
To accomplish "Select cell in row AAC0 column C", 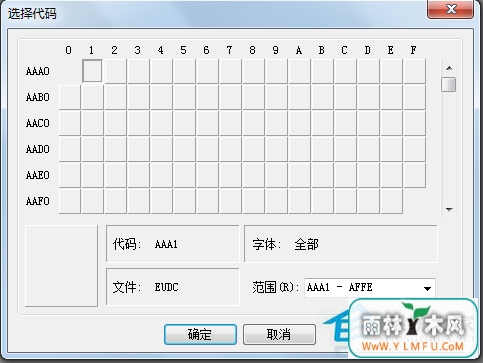I will (x=345, y=123).
